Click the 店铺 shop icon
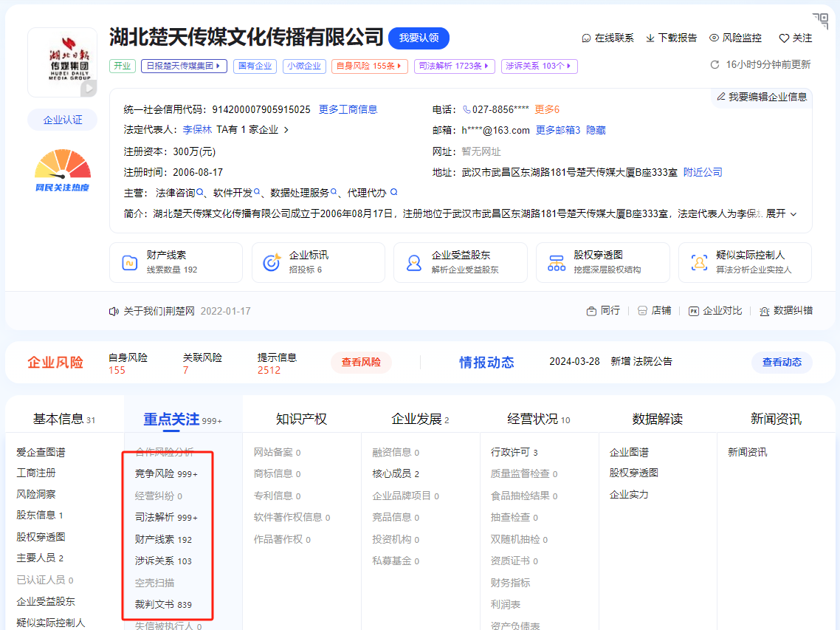Image resolution: width=840 pixels, height=630 pixels. tap(642, 311)
